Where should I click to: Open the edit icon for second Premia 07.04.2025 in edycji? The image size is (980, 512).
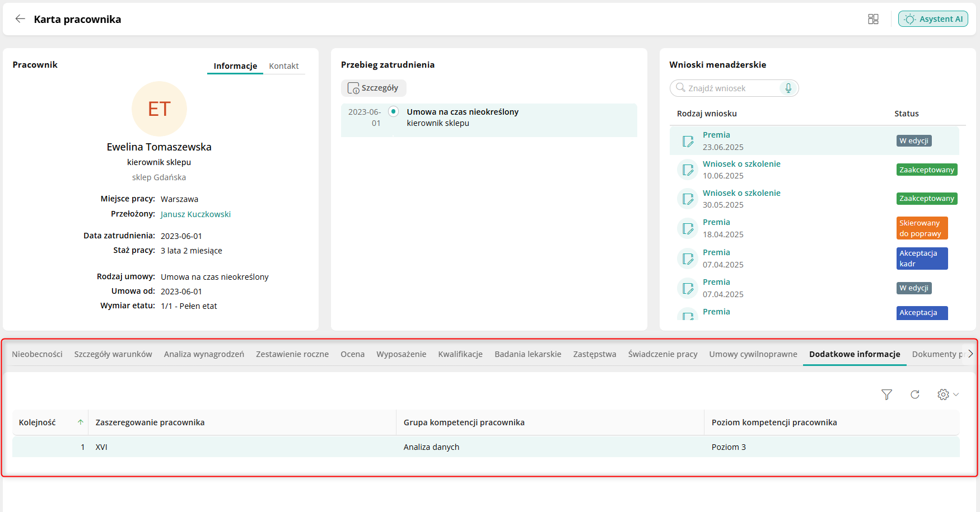point(688,288)
